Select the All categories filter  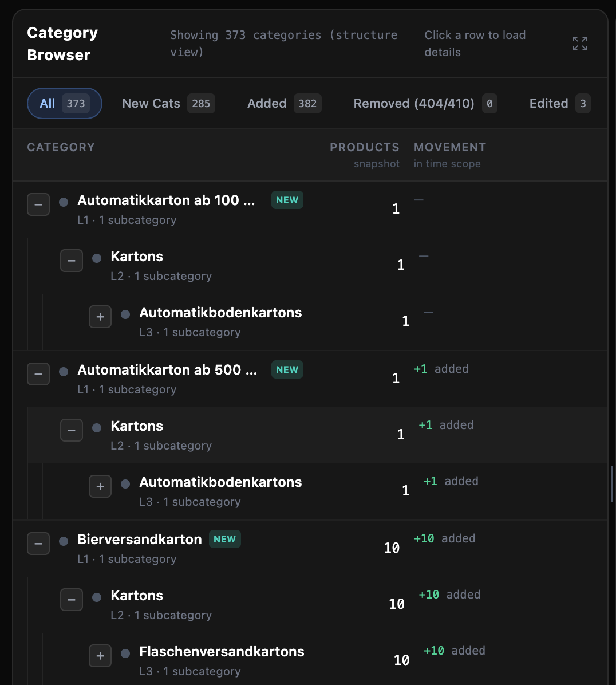point(64,103)
